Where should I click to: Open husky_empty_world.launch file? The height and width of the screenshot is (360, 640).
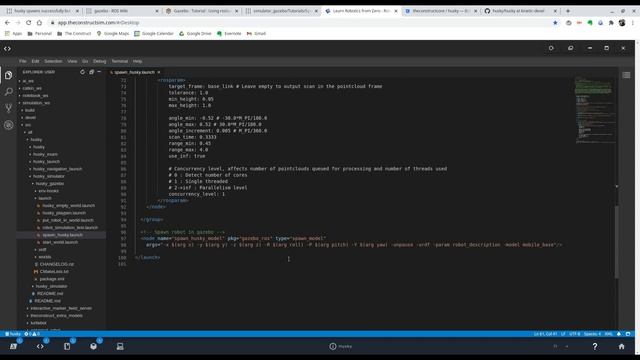[69, 206]
